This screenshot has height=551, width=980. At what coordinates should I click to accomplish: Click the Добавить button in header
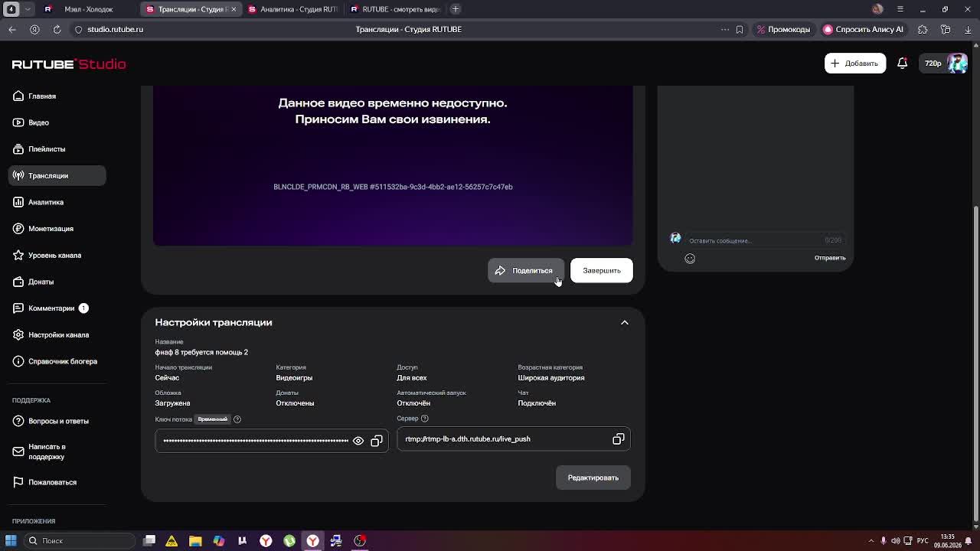click(x=855, y=64)
